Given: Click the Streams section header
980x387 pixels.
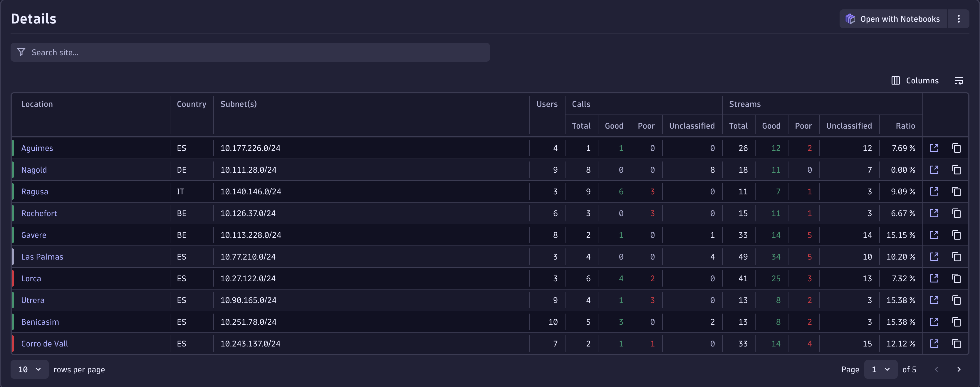Looking at the screenshot, I should [744, 104].
